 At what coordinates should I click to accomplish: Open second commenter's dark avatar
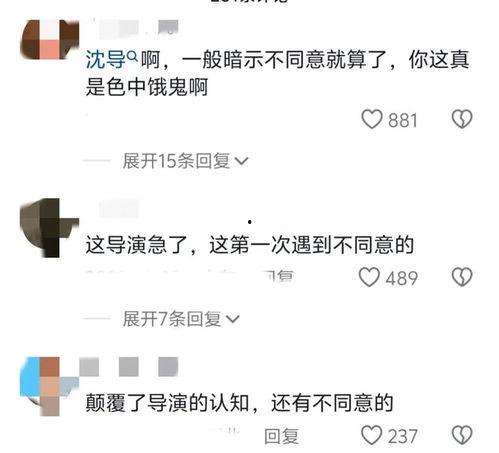(x=49, y=228)
